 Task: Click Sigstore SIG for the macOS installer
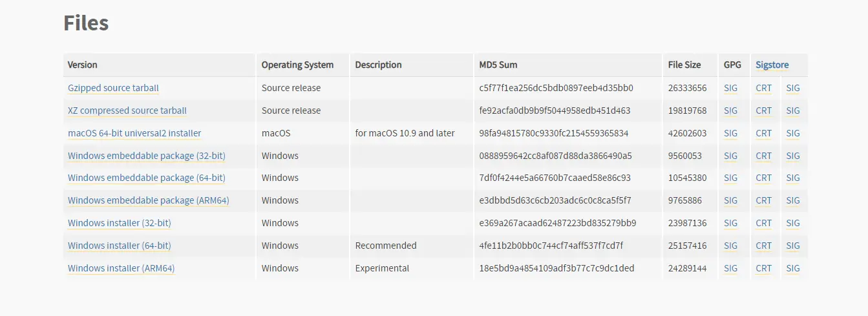(793, 133)
